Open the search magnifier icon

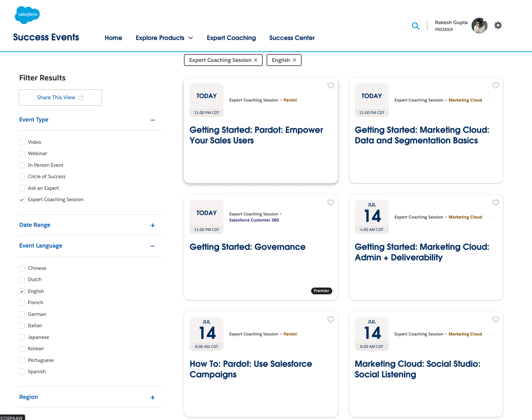(415, 26)
